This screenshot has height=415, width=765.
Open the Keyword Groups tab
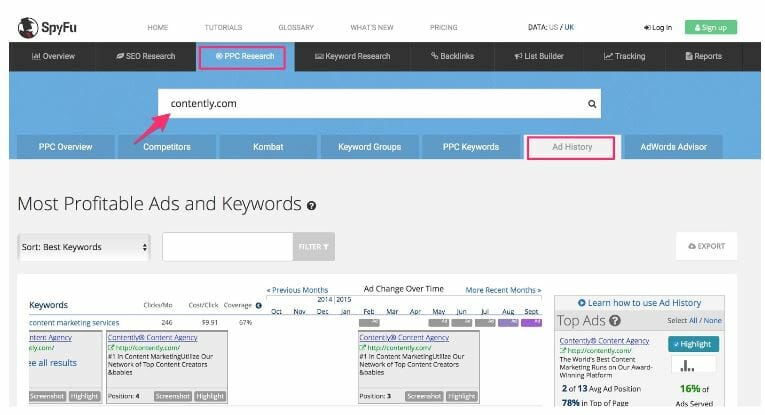(x=369, y=147)
